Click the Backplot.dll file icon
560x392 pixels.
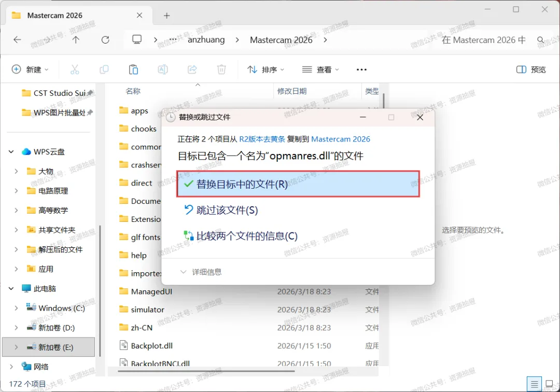pos(123,345)
